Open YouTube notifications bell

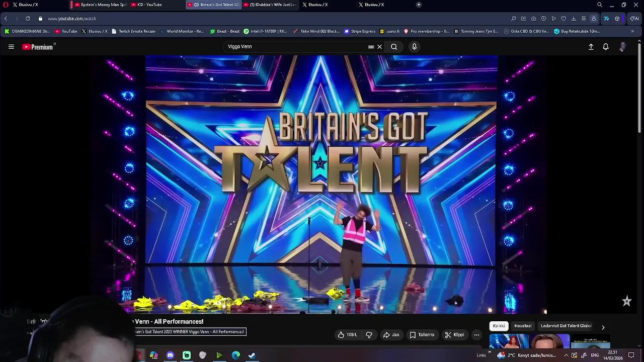click(x=606, y=47)
